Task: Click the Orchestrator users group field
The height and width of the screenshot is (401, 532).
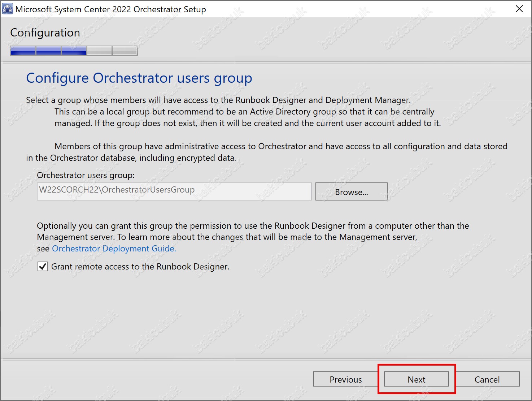Action: pyautogui.click(x=174, y=191)
